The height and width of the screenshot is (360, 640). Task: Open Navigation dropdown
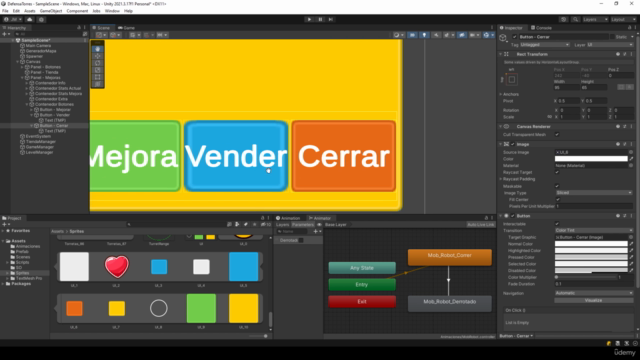pos(594,293)
